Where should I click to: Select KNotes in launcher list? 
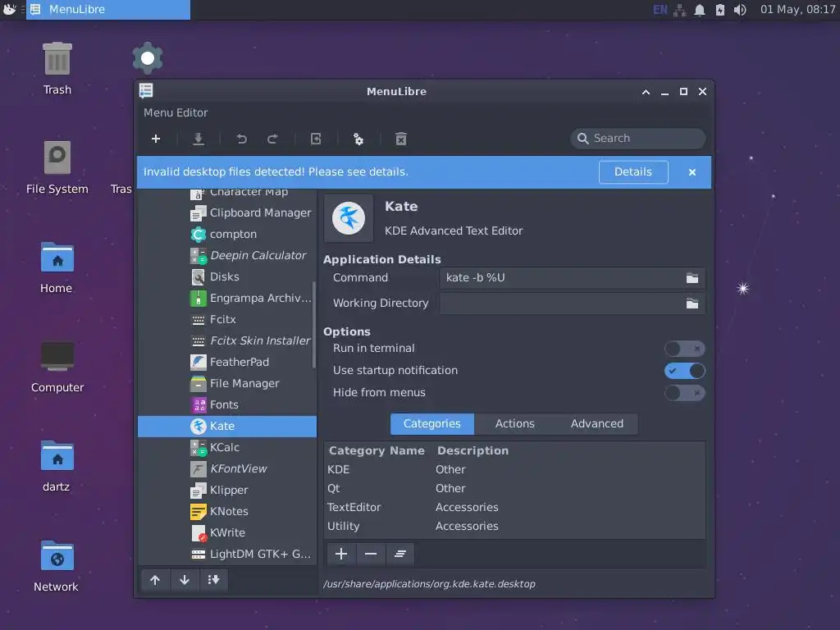click(x=227, y=512)
